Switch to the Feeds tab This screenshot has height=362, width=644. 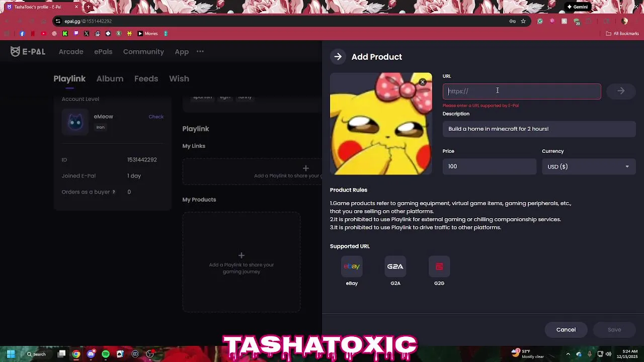[x=146, y=79]
